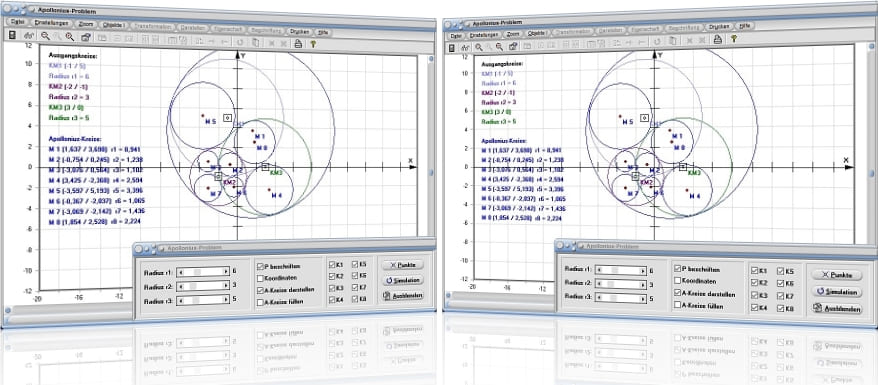This screenshot has width=878, height=385.
Task: Toggle A-Kreise füllen checkbox in left control panel
Action: click(260, 302)
